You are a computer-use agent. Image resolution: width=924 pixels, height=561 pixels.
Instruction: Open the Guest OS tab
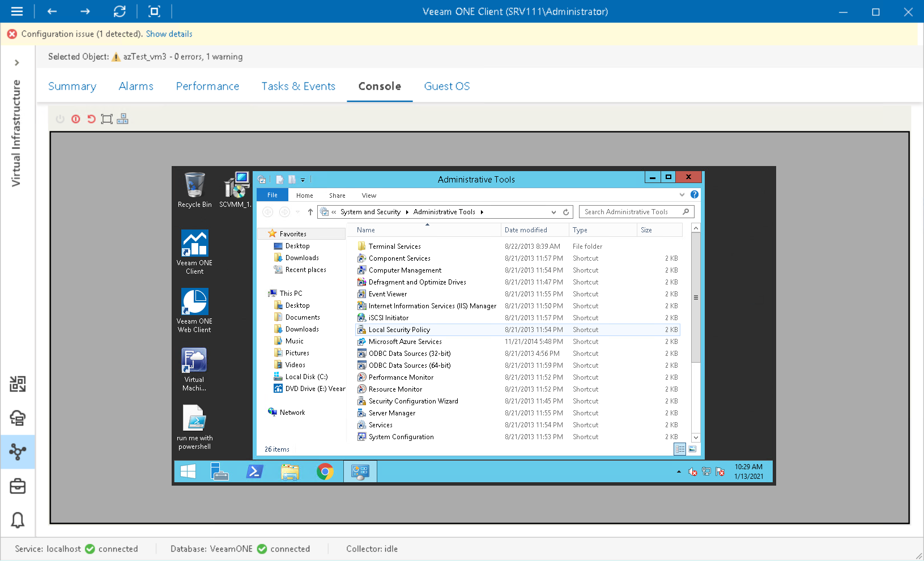pos(446,86)
